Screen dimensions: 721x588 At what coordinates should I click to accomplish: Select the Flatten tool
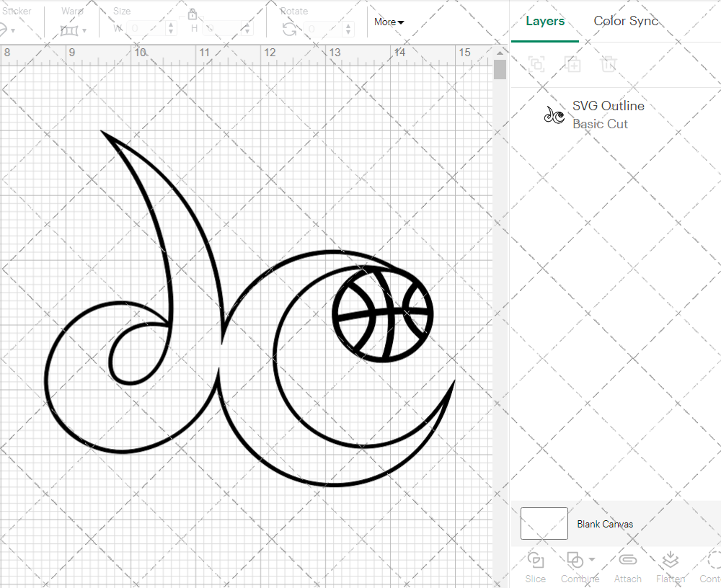pyautogui.click(x=671, y=560)
